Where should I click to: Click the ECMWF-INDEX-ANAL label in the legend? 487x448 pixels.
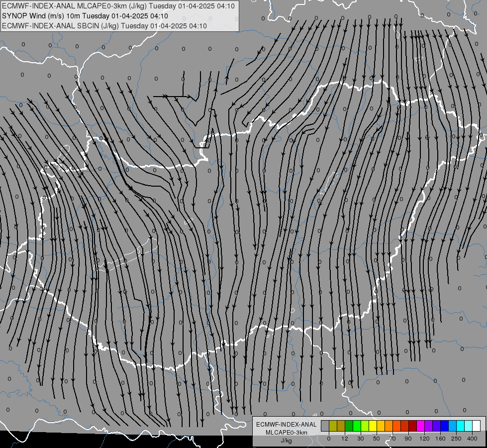point(287,425)
